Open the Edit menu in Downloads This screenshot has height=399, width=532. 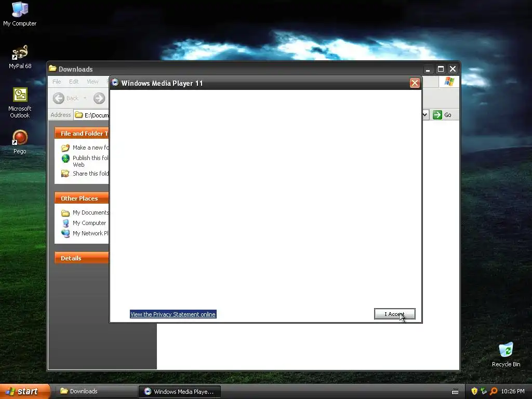[74, 82]
